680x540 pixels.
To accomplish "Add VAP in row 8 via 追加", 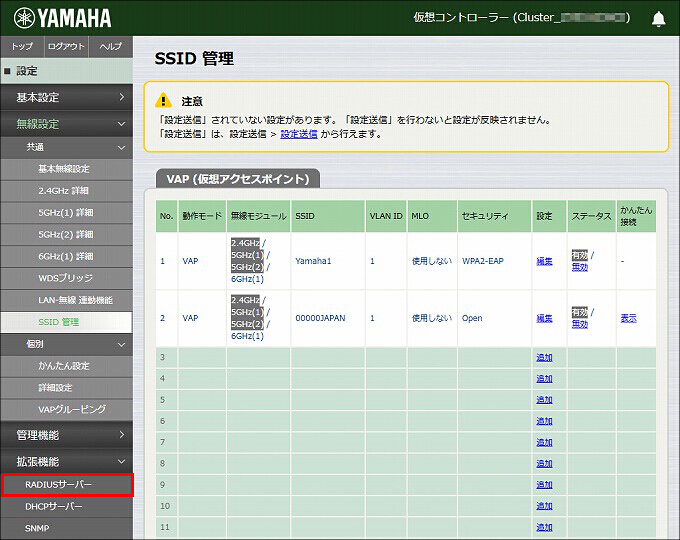I will 544,464.
